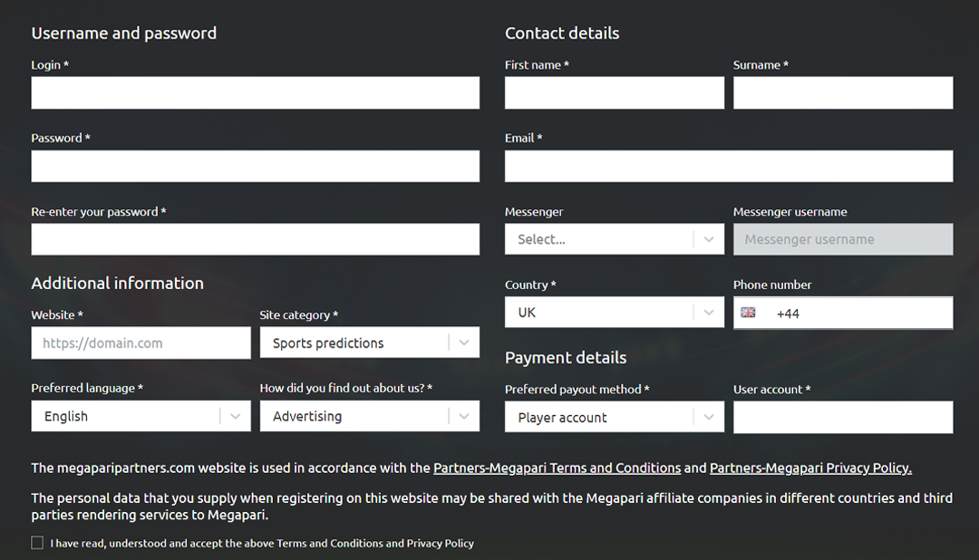The width and height of the screenshot is (979, 560).
Task: Expand the Preferred payout method dropdown
Action: (615, 417)
